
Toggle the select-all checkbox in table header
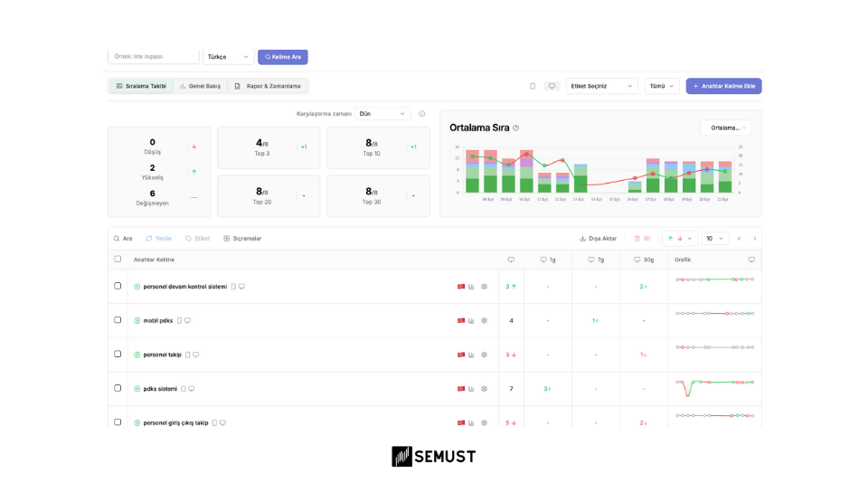click(x=118, y=260)
